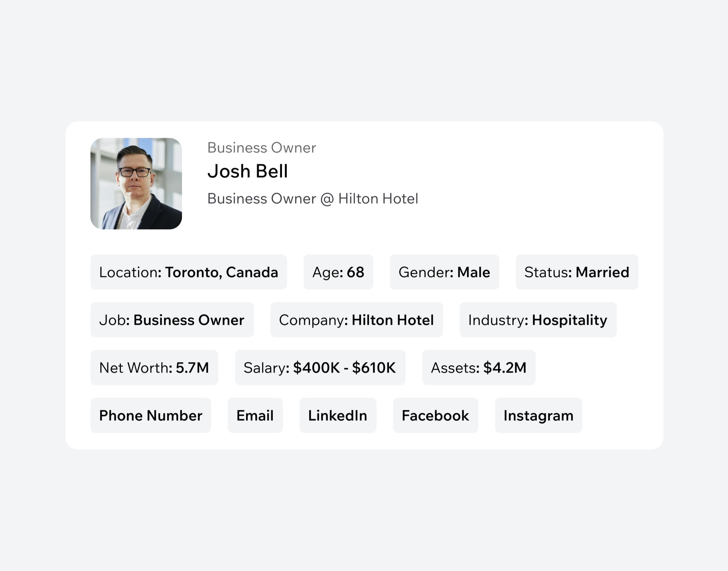
Task: Click the Business Owner label above name
Action: pyautogui.click(x=262, y=147)
